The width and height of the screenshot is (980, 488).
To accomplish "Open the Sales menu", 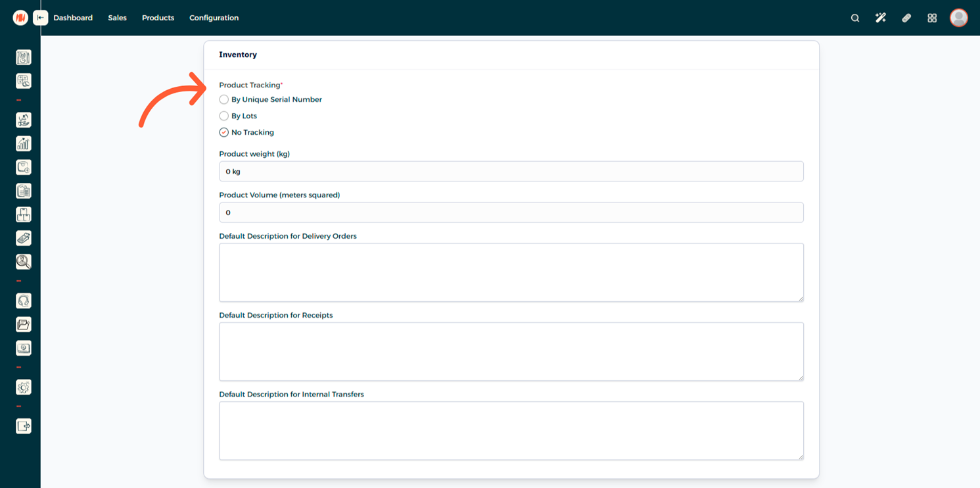I will point(117,18).
